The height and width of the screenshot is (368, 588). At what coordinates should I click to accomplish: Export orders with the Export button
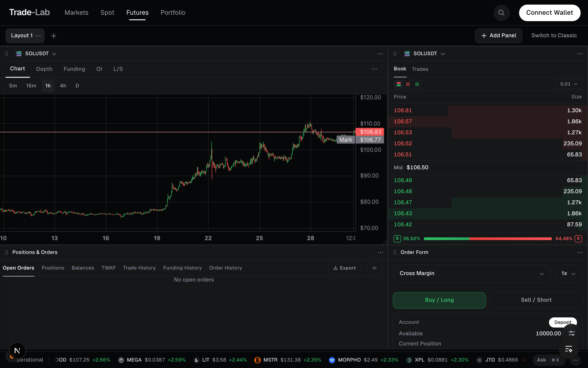tap(344, 268)
